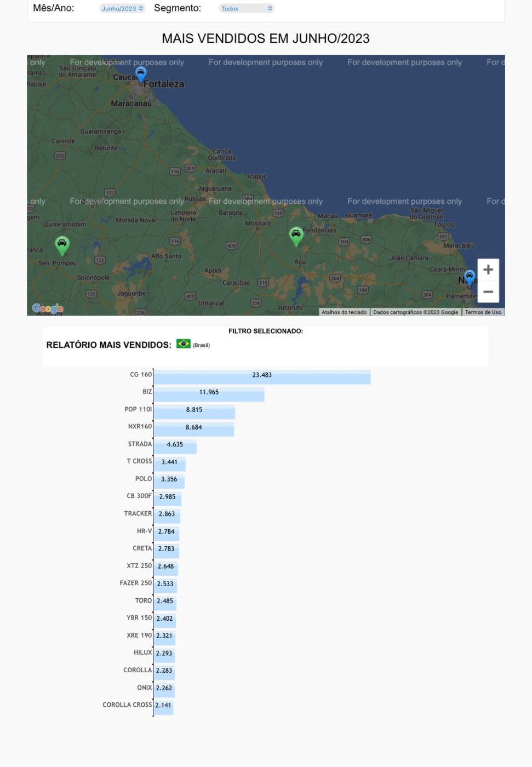Click the blue car marker at Fortaleza
The width and height of the screenshot is (532, 767).
coord(141,73)
